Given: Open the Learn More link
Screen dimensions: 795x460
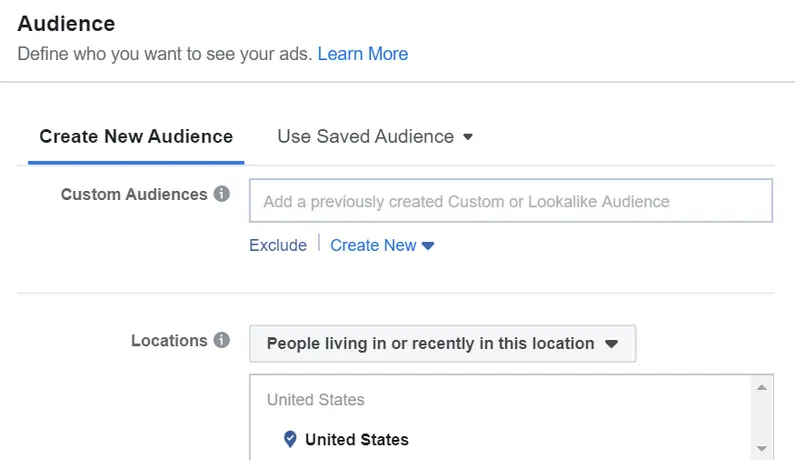Looking at the screenshot, I should tap(362, 54).
